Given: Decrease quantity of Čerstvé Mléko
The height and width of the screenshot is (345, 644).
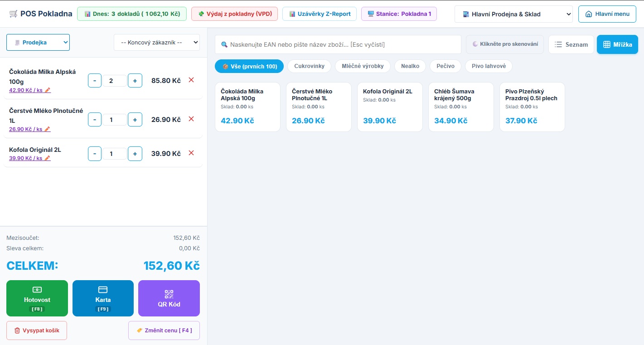Looking at the screenshot, I should pos(94,120).
